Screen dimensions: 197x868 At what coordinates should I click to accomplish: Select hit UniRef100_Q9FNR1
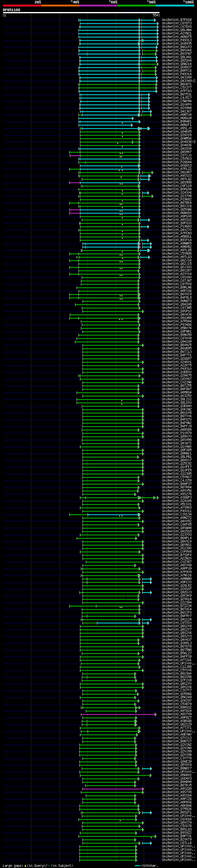[177, 332]
